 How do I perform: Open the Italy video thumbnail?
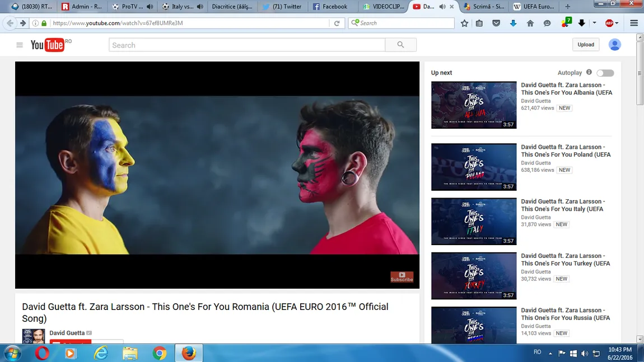point(474,221)
